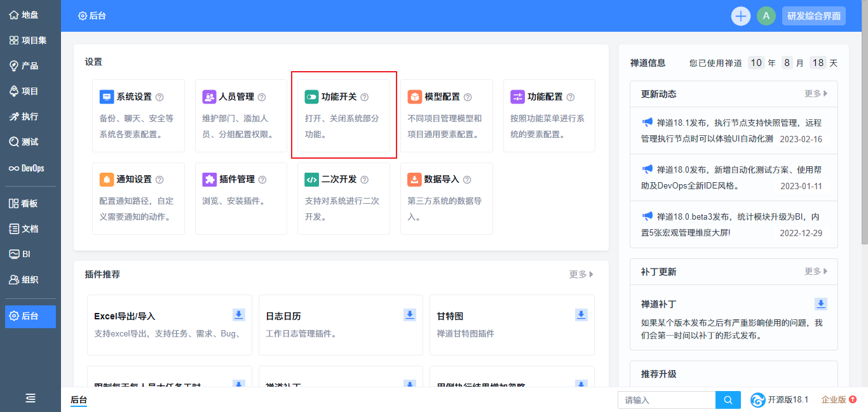
Task: Click the 通知设置 bell icon
Action: [x=107, y=180]
